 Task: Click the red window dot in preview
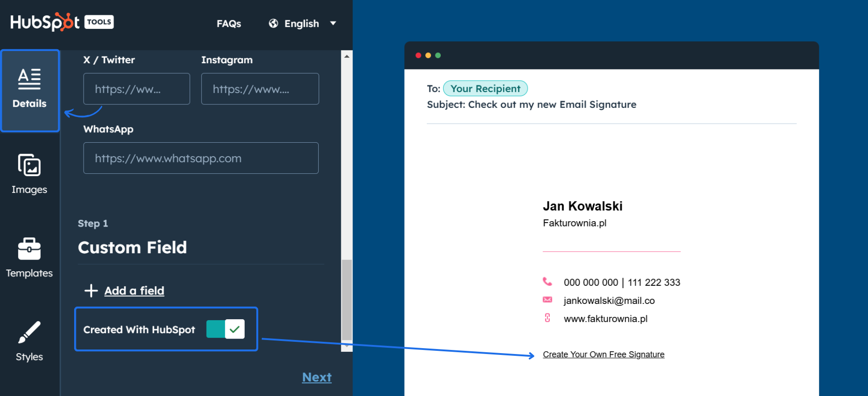point(419,56)
